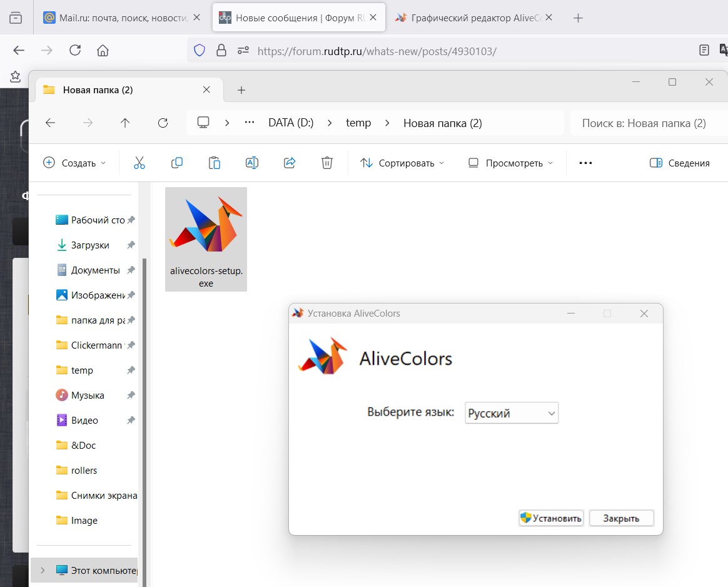Go up one folder level in Explorer
Screen dimensions: 728x587
[125, 123]
